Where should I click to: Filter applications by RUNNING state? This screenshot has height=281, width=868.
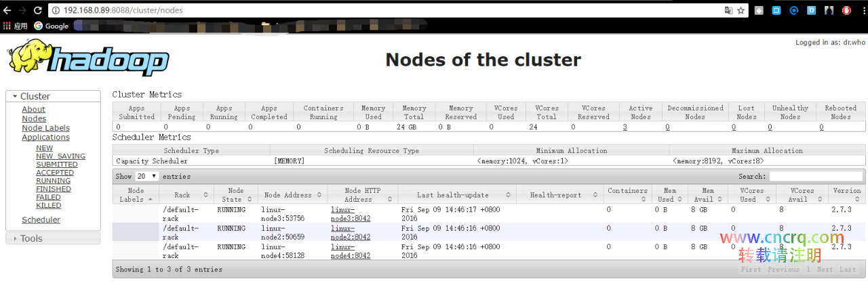pos(53,181)
